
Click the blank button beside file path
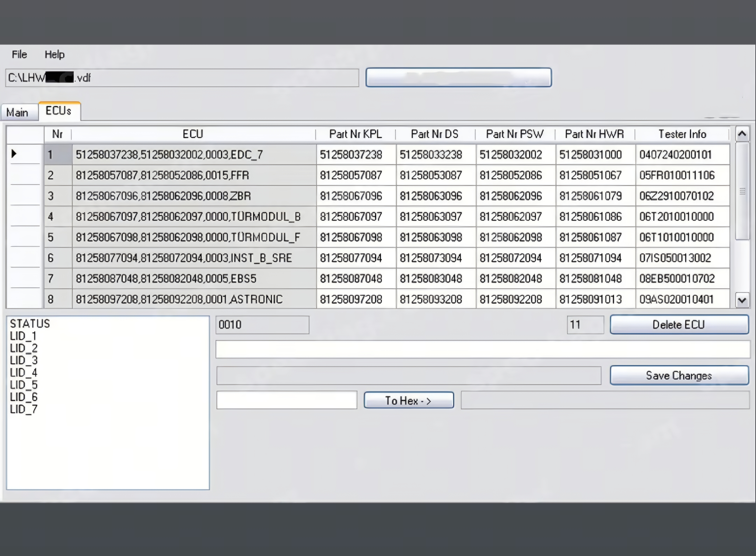[x=458, y=77]
